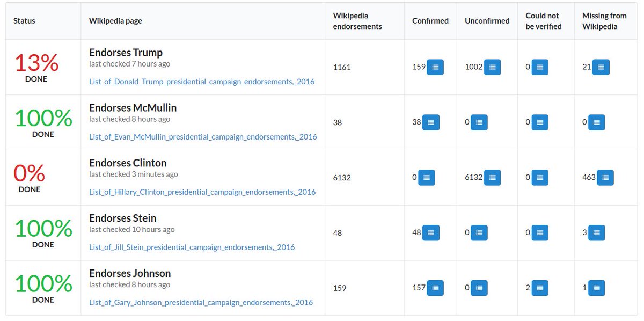Open Could not be verified list for Stein

540,233
